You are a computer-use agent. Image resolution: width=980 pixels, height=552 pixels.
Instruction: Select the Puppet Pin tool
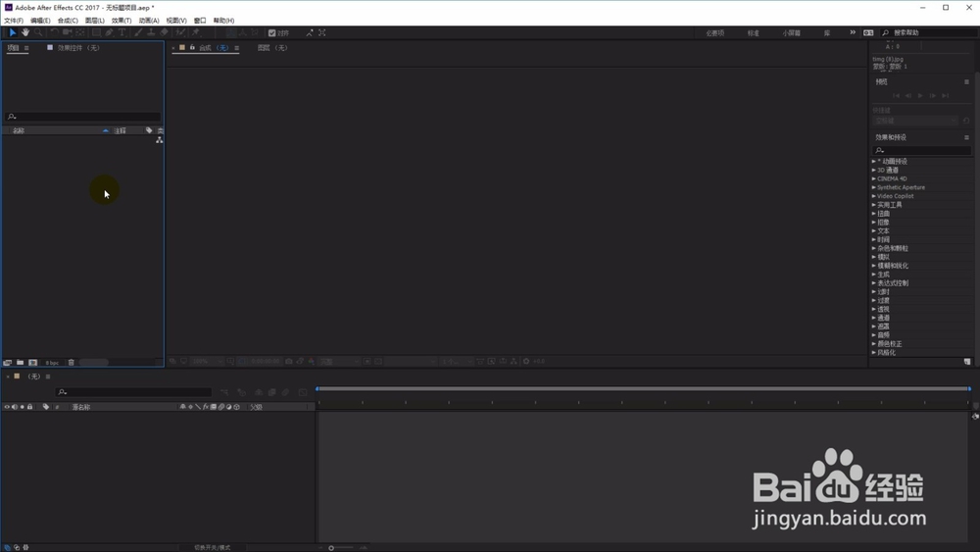click(x=196, y=32)
